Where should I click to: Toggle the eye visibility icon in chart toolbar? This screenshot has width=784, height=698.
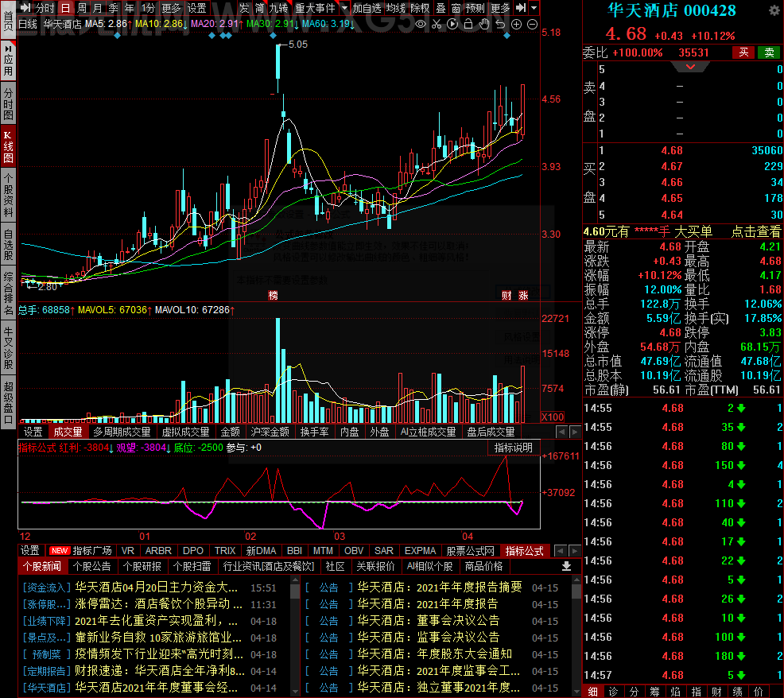[x=421, y=24]
